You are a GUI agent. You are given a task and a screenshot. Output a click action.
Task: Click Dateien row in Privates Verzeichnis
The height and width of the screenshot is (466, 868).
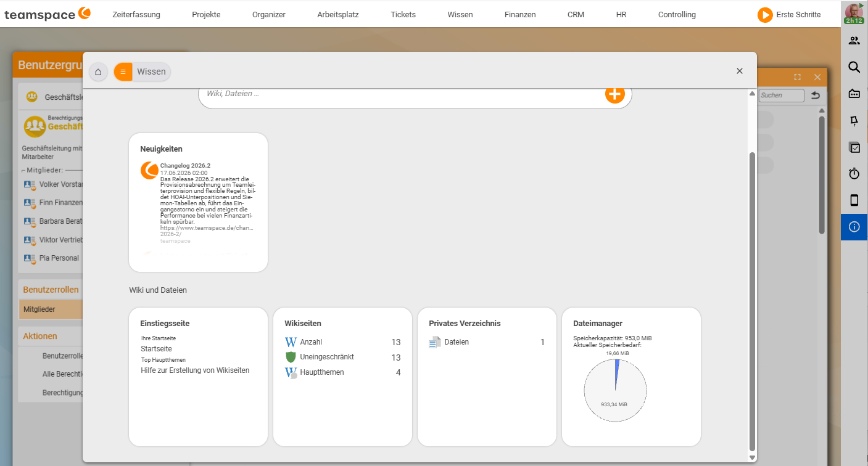(487, 342)
